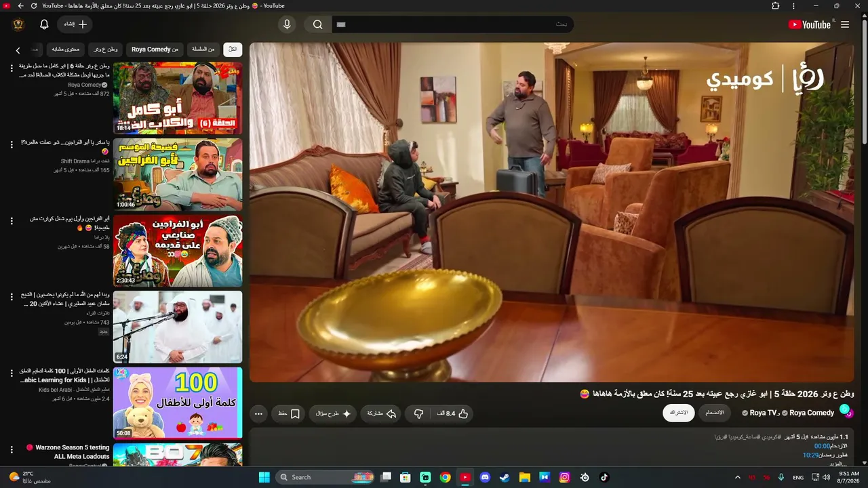Open the أبو كامل episode 6 thumbnail
Image resolution: width=868 pixels, height=488 pixels.
pyautogui.click(x=178, y=98)
